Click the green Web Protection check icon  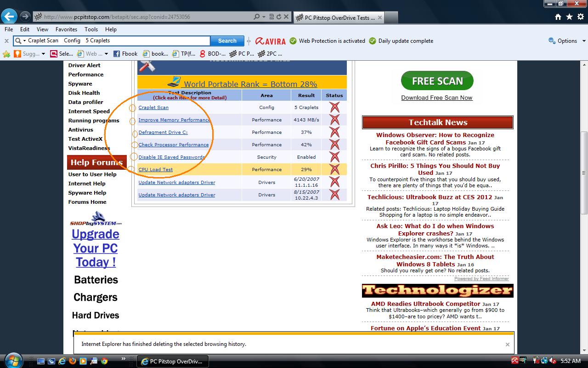[293, 41]
